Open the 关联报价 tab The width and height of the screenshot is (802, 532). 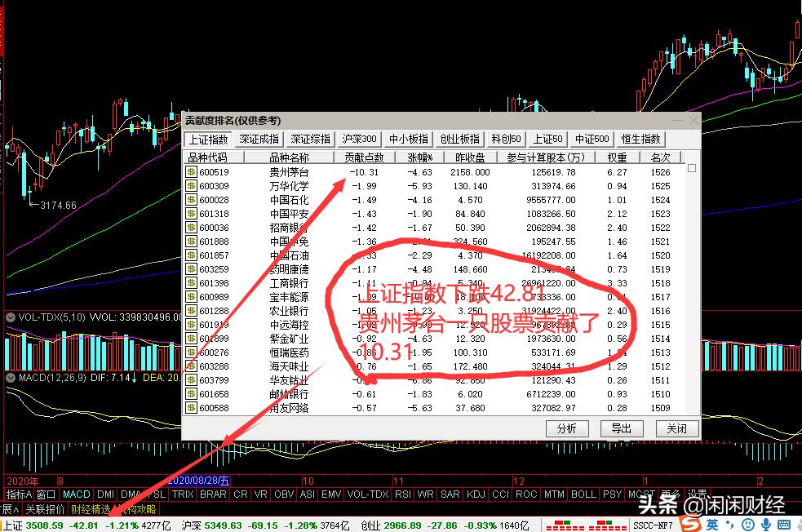click(45, 509)
